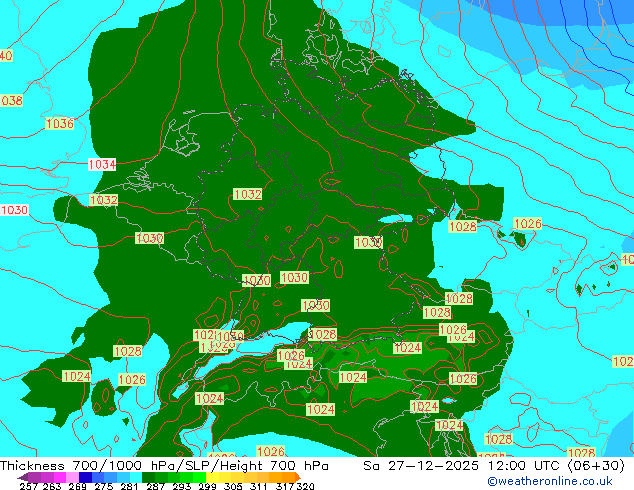Select the orange arrow at legend end
The height and width of the screenshot is (490, 634).
(x=298, y=477)
